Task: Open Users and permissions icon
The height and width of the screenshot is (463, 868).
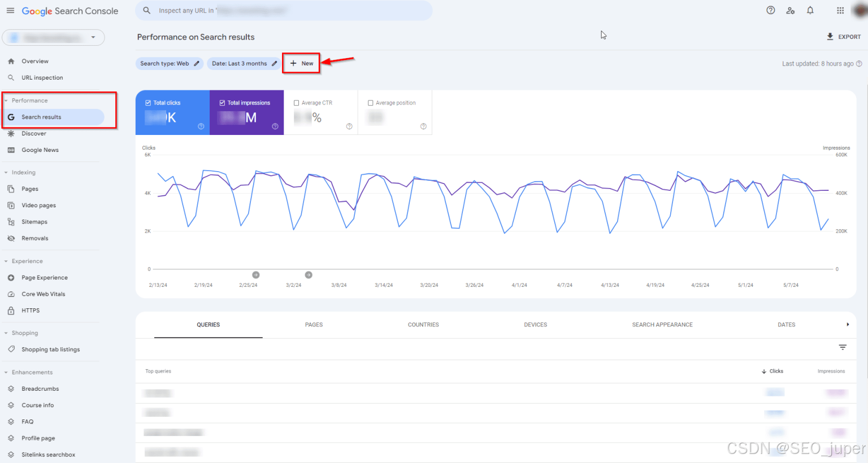Action: (791, 10)
